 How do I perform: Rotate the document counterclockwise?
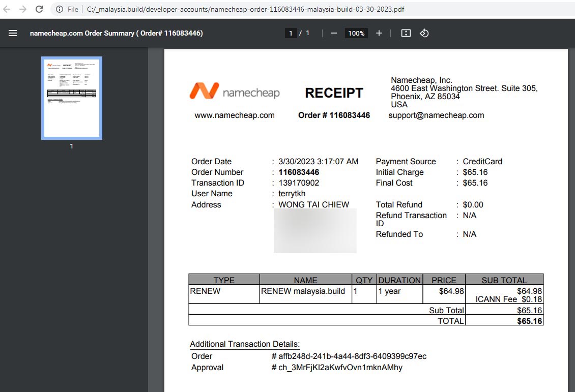[424, 34]
